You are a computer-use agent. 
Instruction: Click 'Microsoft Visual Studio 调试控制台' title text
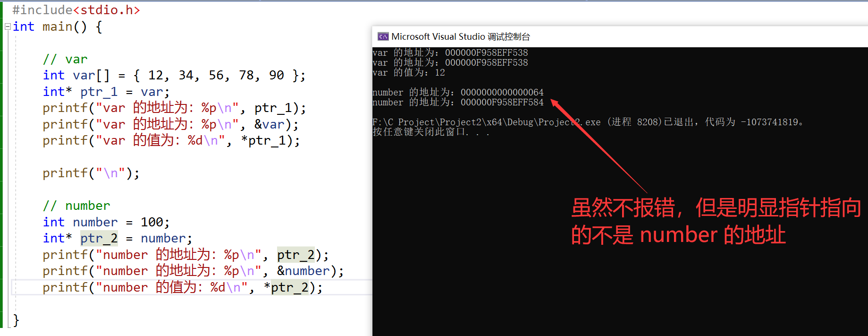coord(461,36)
